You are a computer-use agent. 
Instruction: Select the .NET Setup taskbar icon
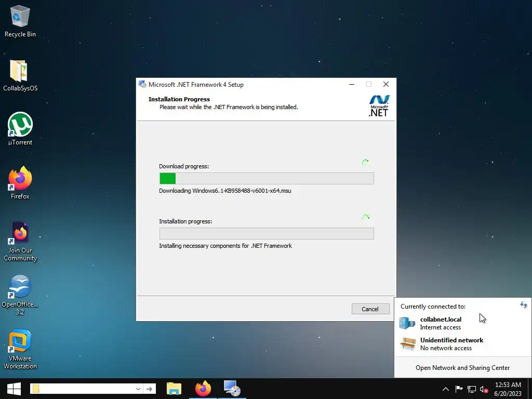point(232,389)
